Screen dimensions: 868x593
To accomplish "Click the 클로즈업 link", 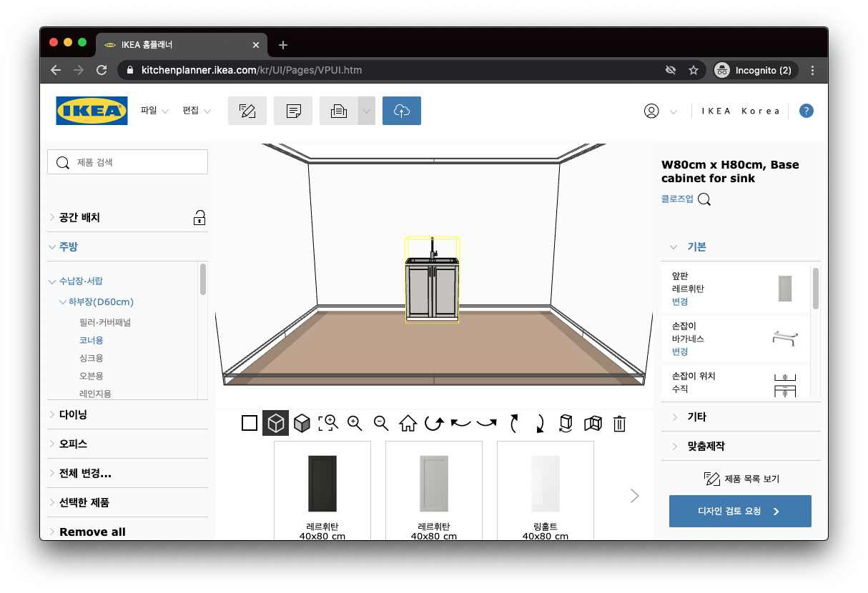I will [677, 199].
